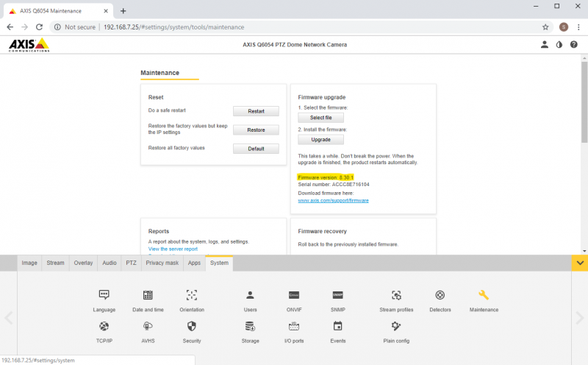Viewport: 588px width, 365px height.
Task: Click the Upgrade firmware button
Action: click(x=321, y=139)
